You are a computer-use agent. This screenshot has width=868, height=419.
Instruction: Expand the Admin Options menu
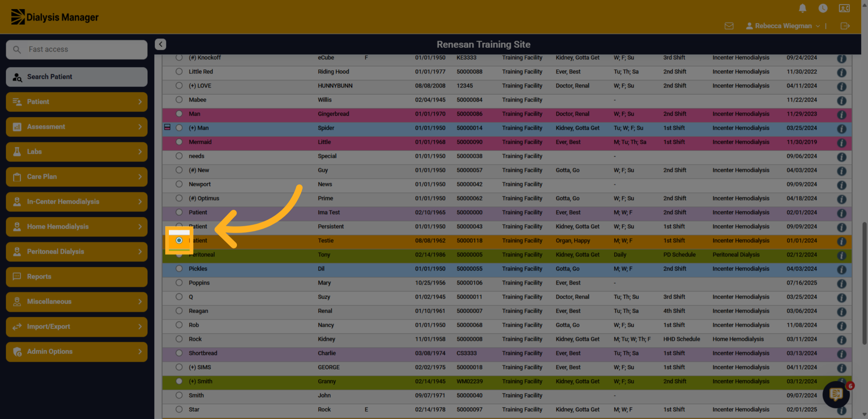[x=77, y=352]
